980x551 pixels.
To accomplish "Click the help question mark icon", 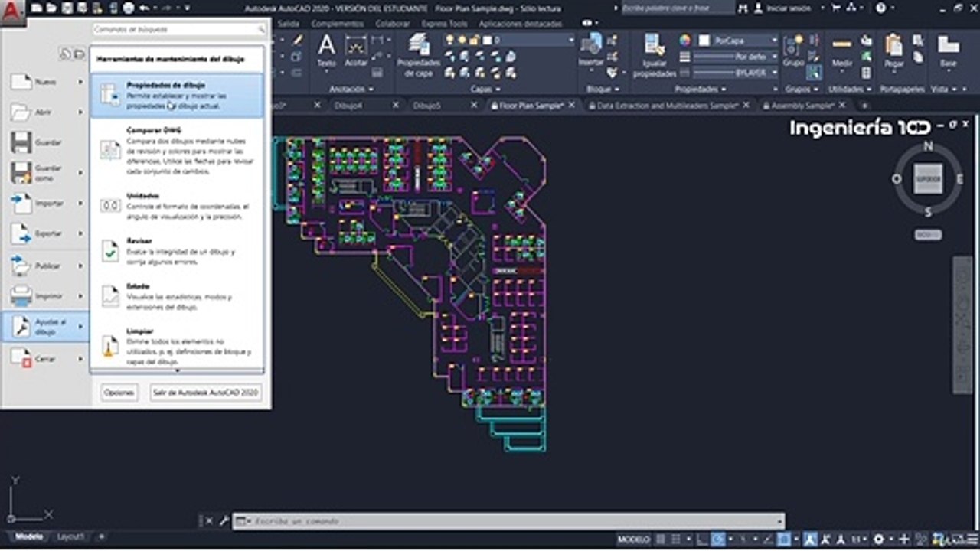I will click(x=880, y=8).
